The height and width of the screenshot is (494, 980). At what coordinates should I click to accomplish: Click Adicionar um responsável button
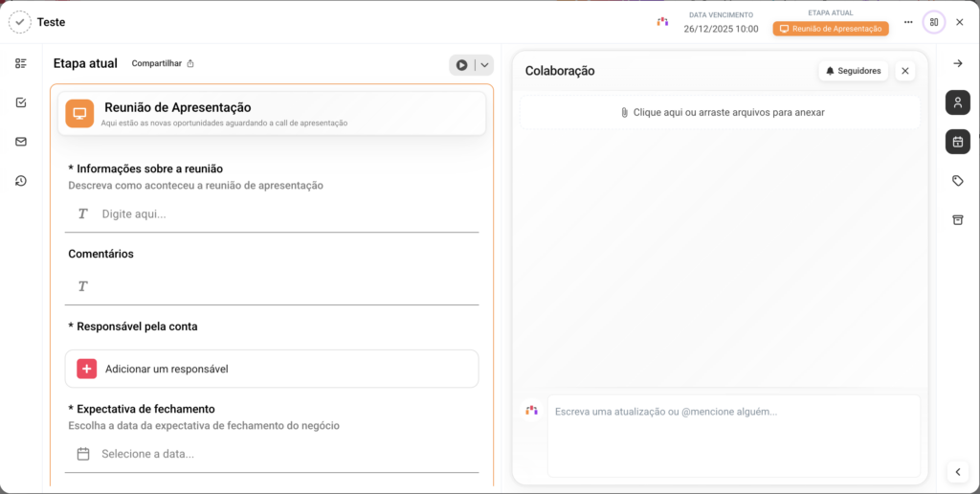(272, 369)
